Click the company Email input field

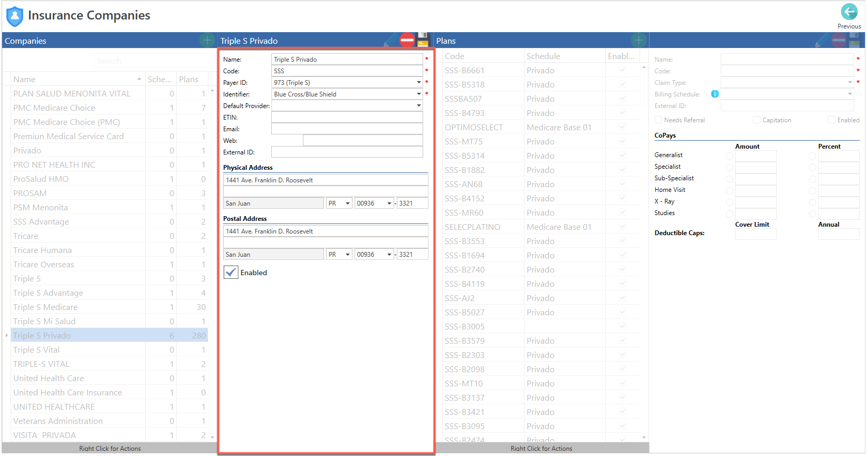(347, 129)
